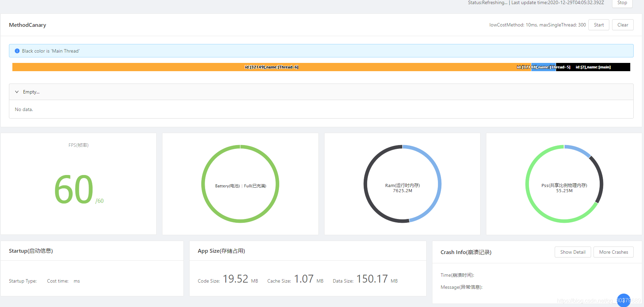The image size is (644, 307).
Task: Click the App Size heading
Action: [221, 251]
